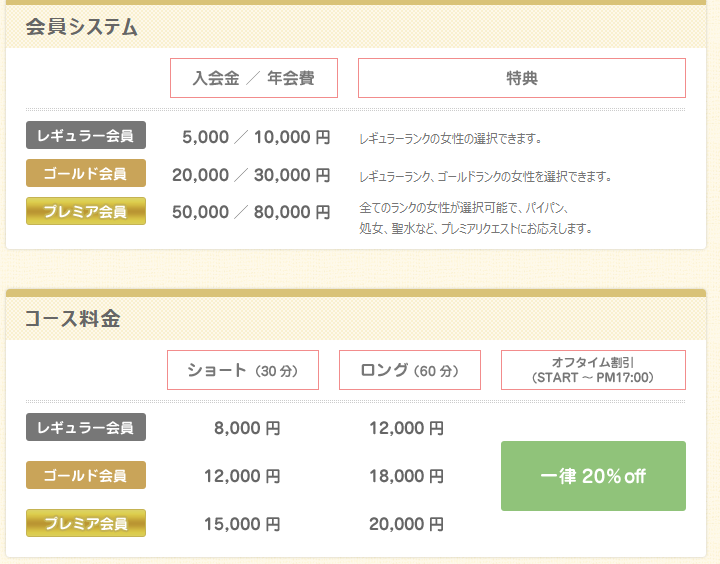720x564 pixels.
Task: Click the 5,000／10,000円 regular fee text
Action: point(256,137)
